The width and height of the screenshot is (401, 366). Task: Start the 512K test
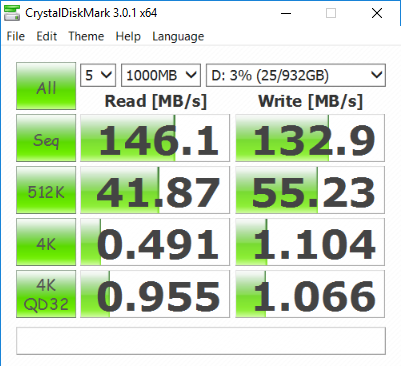click(46, 190)
